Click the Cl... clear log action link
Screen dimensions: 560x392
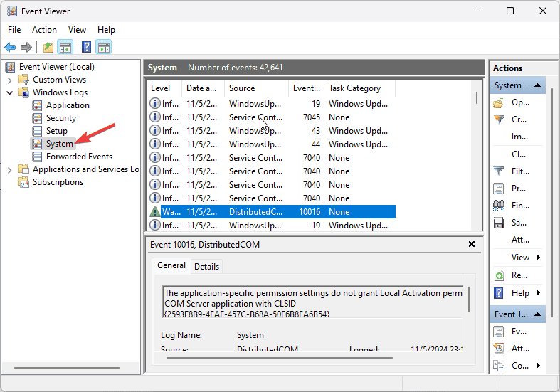click(519, 154)
